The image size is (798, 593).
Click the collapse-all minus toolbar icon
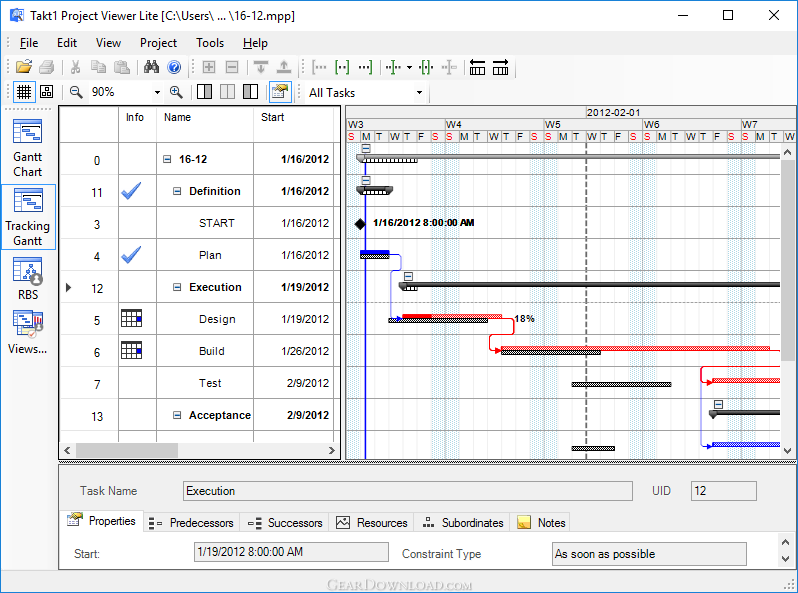232,67
